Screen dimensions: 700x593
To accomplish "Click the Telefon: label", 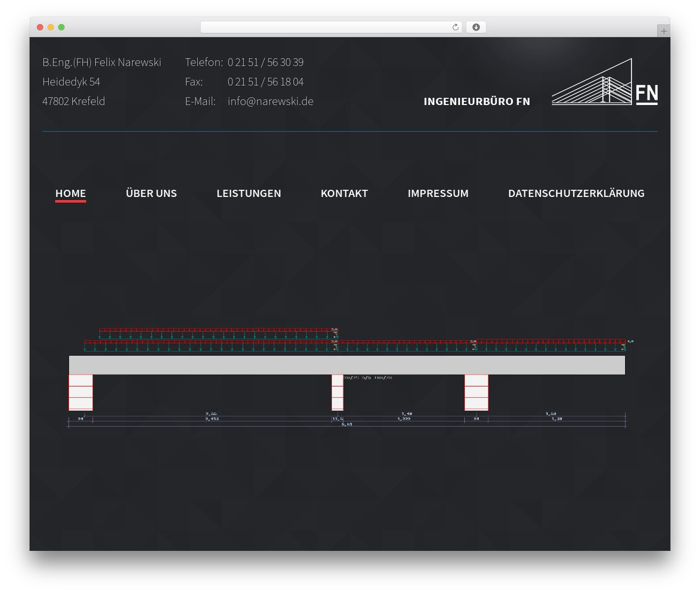I will tap(204, 62).
